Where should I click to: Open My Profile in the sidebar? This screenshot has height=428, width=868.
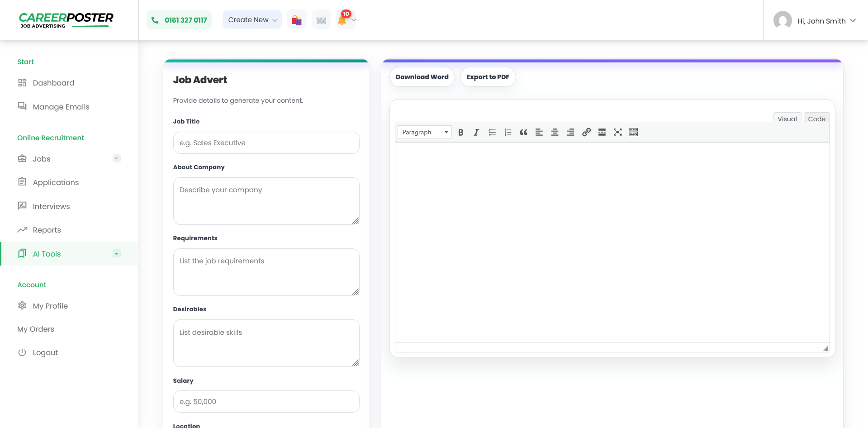point(50,306)
